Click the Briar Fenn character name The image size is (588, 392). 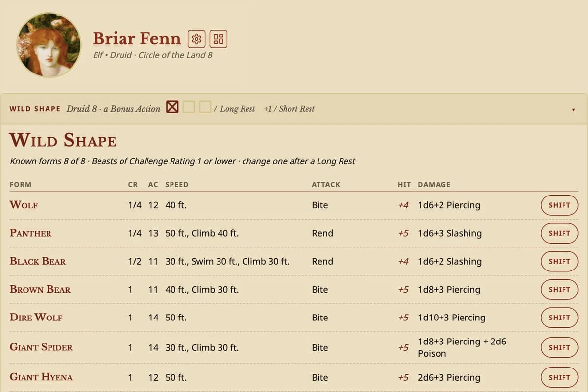click(137, 38)
